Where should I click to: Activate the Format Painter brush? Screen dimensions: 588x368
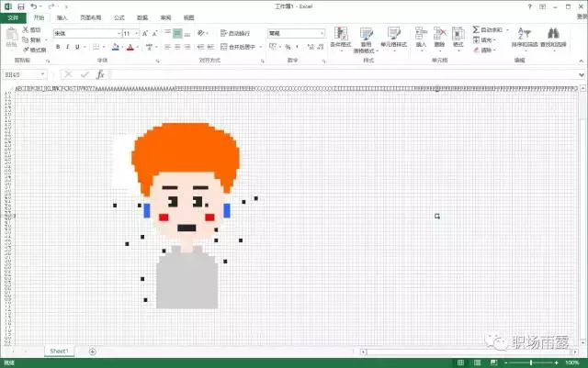click(x=26, y=50)
